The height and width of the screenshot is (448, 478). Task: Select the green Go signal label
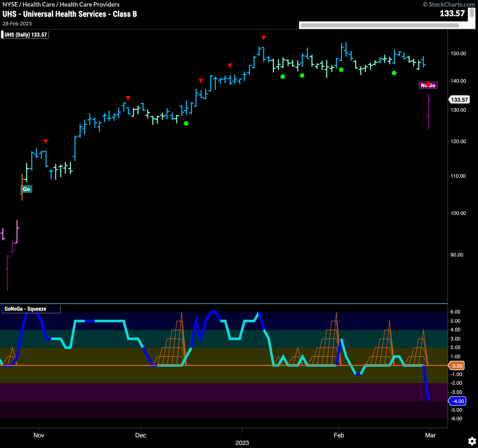(x=26, y=189)
